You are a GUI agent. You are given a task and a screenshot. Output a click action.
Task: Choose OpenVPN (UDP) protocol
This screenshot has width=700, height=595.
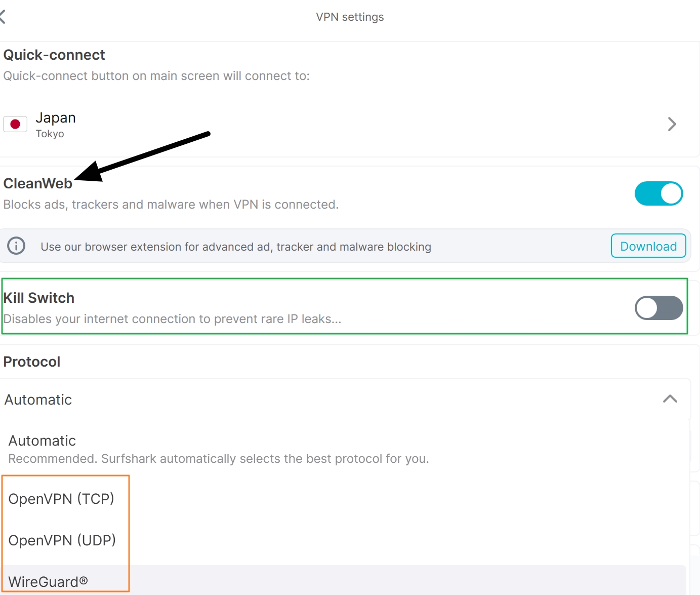(x=62, y=540)
